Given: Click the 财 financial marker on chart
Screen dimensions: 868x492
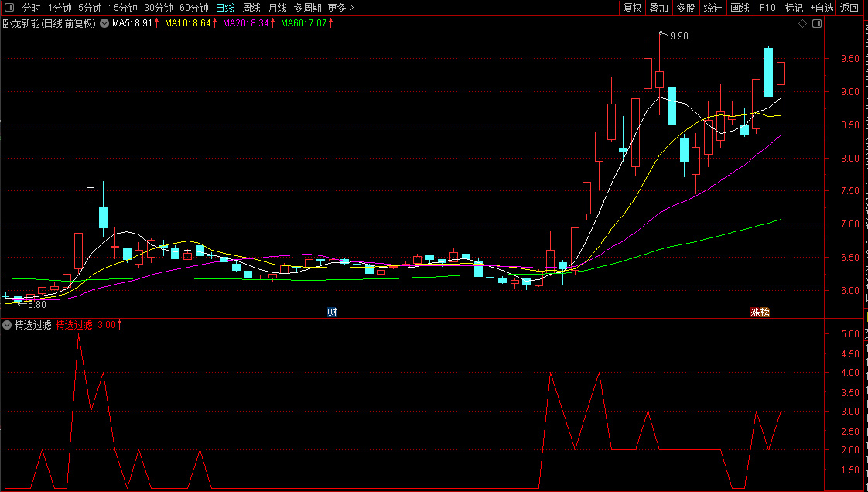Looking at the screenshot, I should tap(332, 312).
